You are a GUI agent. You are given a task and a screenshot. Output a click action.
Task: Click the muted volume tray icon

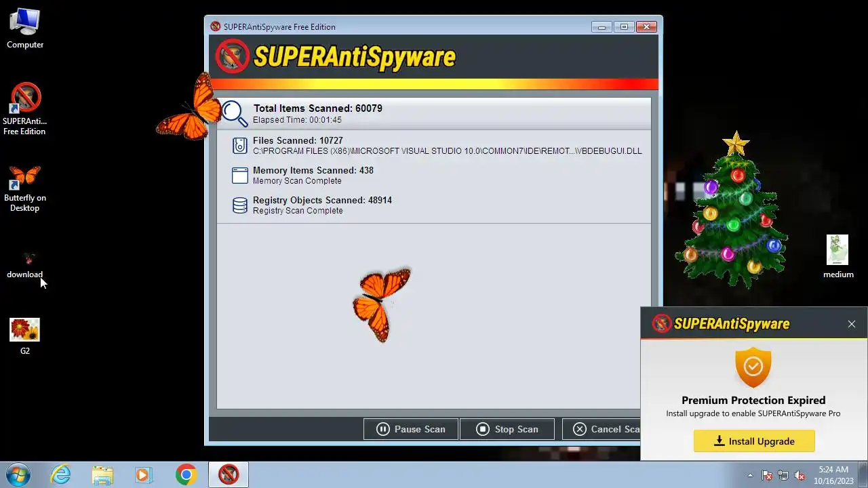(x=800, y=475)
